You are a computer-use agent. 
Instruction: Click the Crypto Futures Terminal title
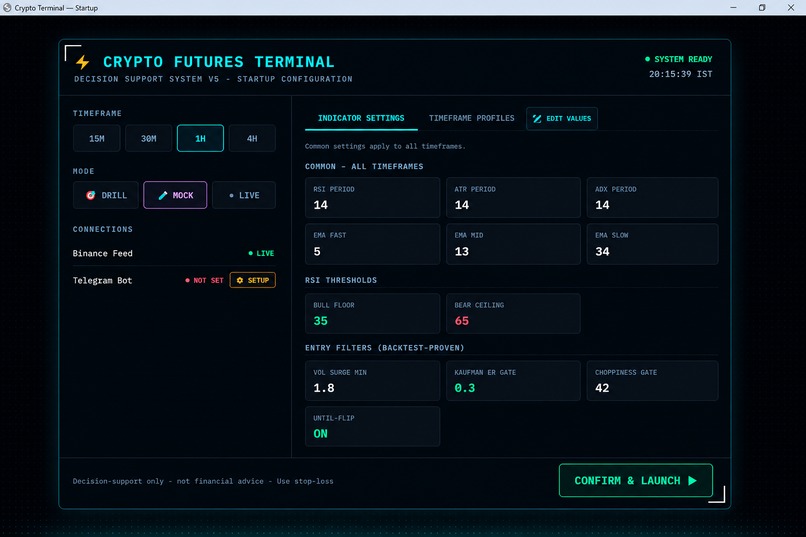point(218,62)
